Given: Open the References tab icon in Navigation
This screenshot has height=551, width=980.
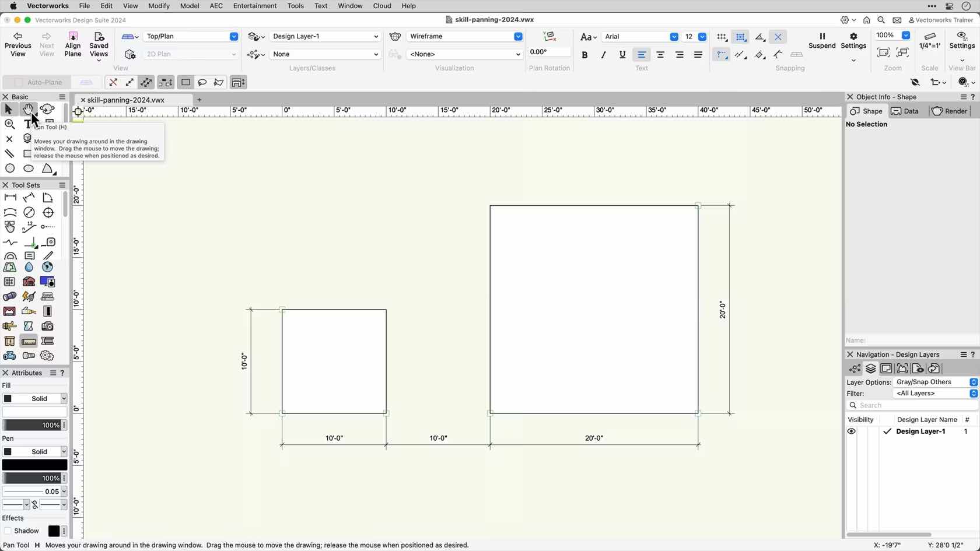Looking at the screenshot, I should point(934,368).
